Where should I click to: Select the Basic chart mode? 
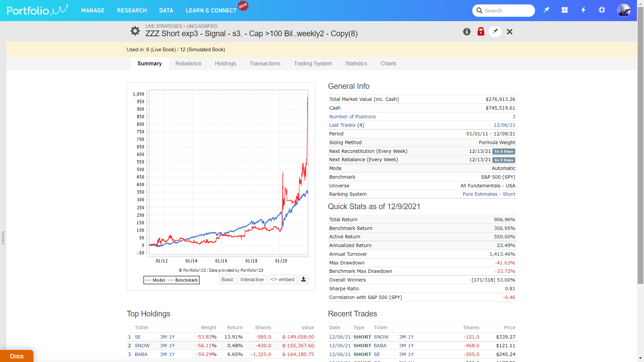(227, 280)
